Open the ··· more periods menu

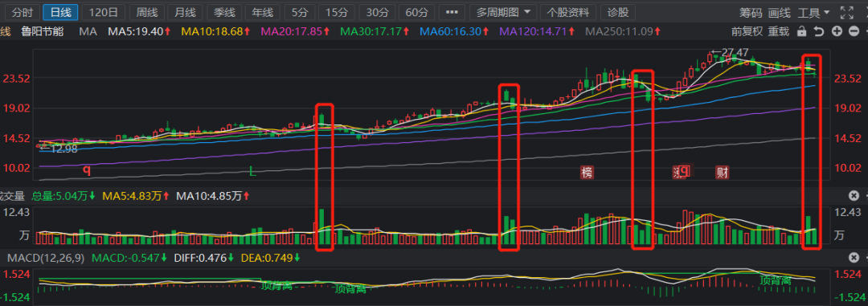(x=452, y=12)
